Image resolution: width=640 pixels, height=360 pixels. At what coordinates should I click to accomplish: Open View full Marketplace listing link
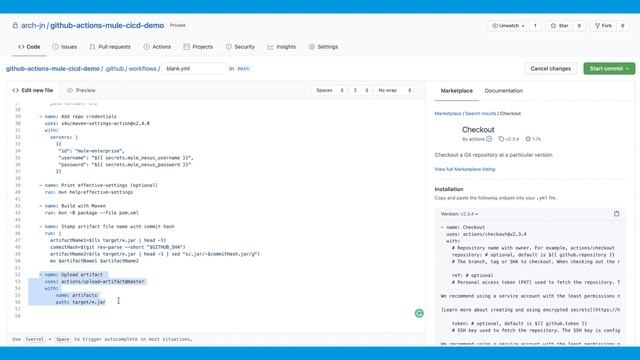pos(464,169)
